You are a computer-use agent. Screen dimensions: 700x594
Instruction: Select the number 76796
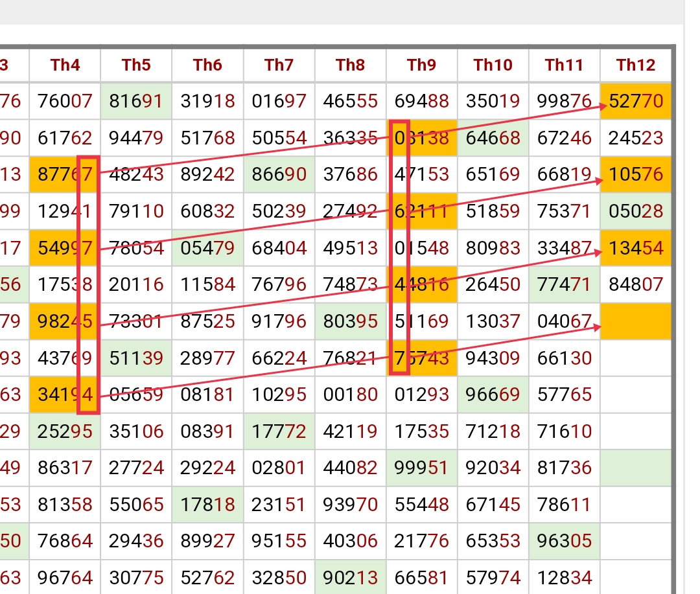(x=279, y=285)
